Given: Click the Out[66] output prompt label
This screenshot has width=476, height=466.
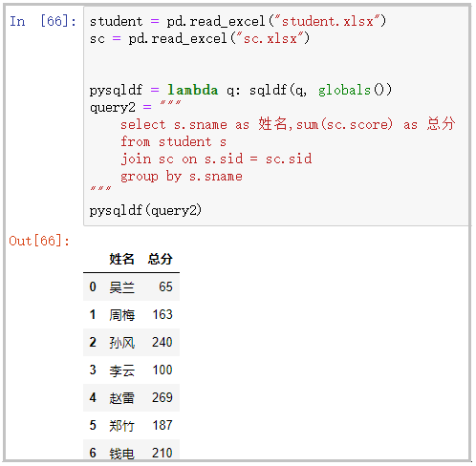Looking at the screenshot, I should [x=39, y=241].
